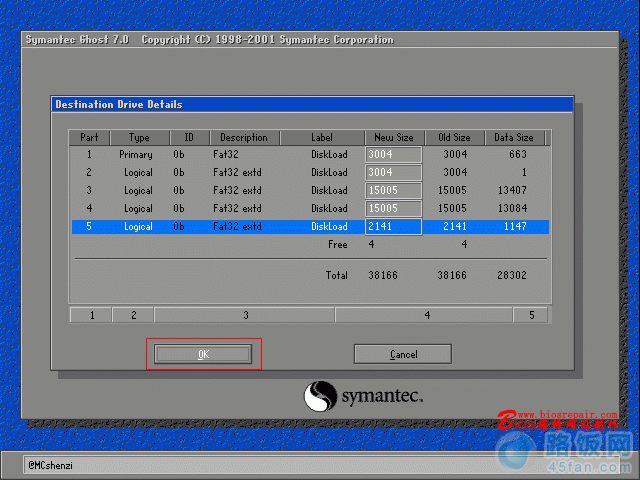This screenshot has height=480, width=640.
Task: Click the Free label row
Action: (338, 244)
